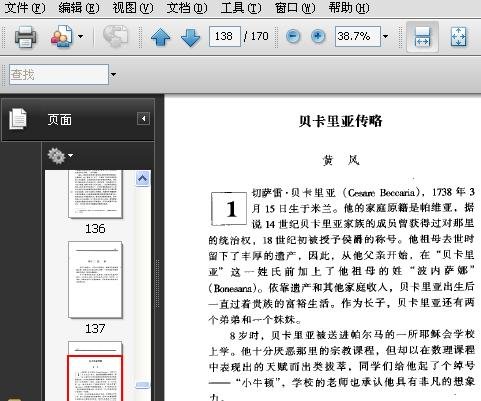Click the 页面 pages panel icon
The width and height of the screenshot is (481, 401).
17,119
